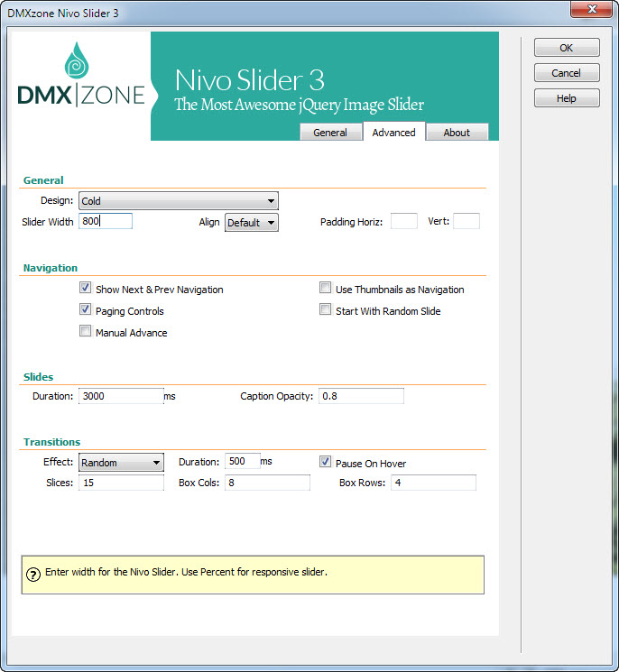Click the hint text about responsive slider
This screenshot has width=619, height=672.
pos(186,572)
